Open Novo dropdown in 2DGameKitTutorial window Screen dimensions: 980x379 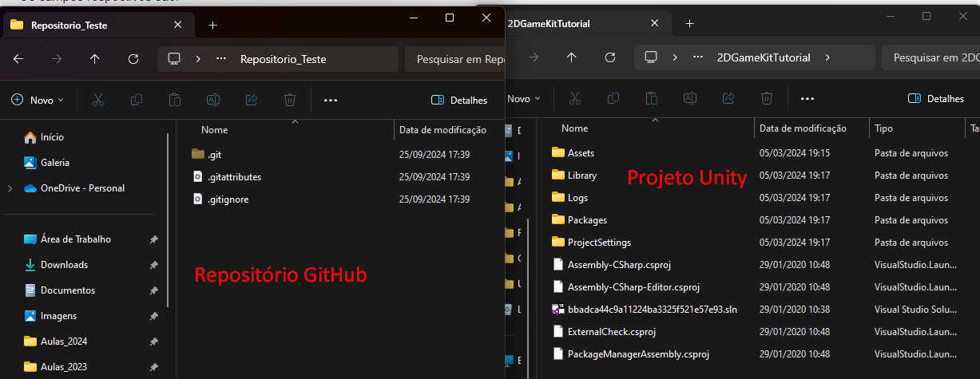tap(524, 98)
